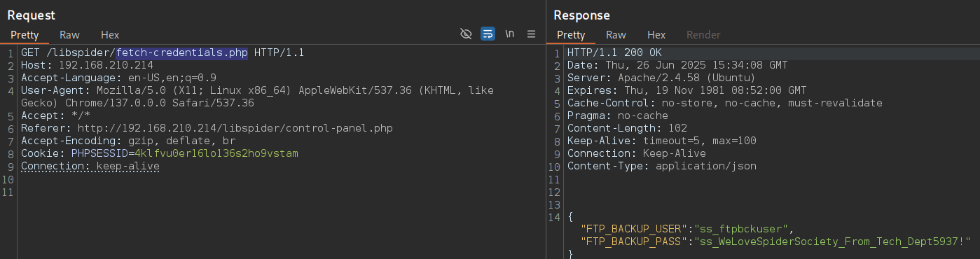
Task: Click the Content-Type application/json header
Action: tap(662, 166)
